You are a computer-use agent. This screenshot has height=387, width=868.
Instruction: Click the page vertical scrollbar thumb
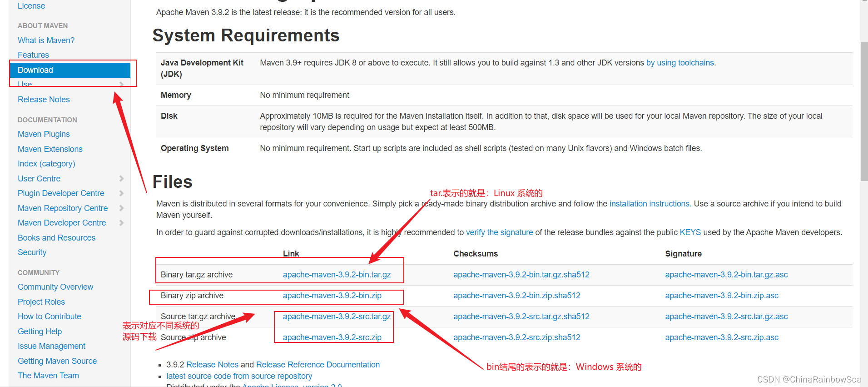click(x=864, y=111)
